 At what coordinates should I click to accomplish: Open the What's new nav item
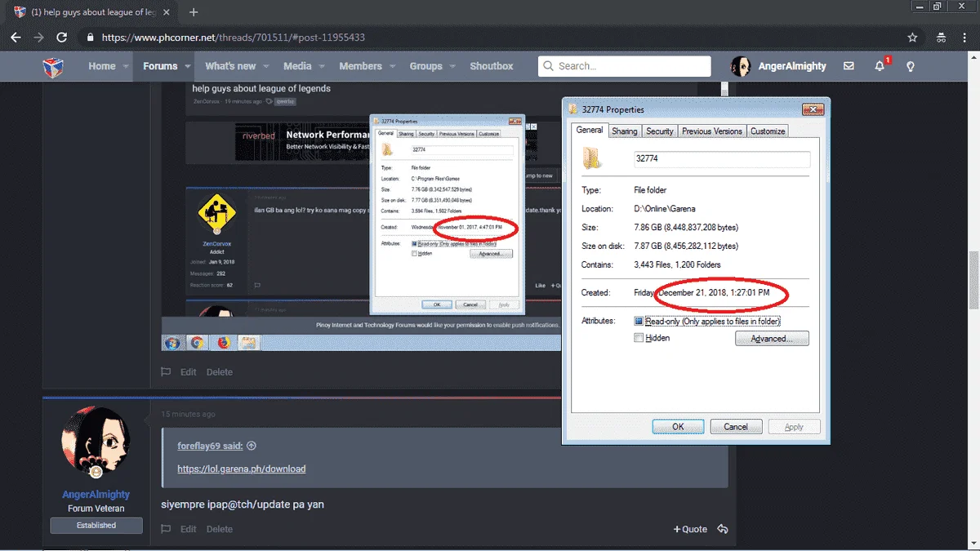coord(230,66)
